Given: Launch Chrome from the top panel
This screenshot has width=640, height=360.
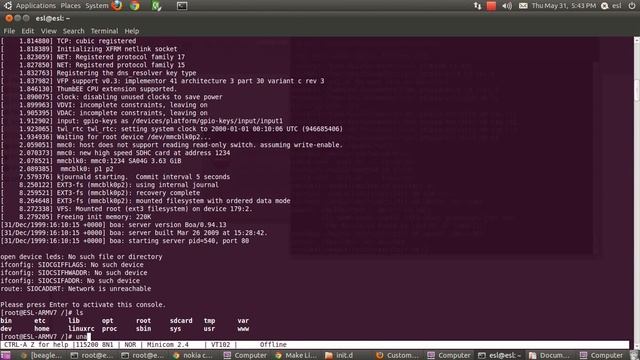Looking at the screenshot, I should (x=135, y=5).
